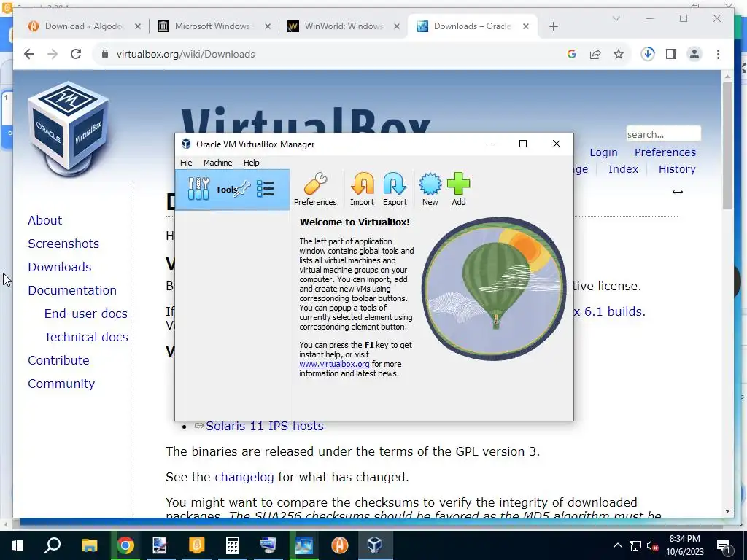Image resolution: width=747 pixels, height=560 pixels.
Task: Open File Explorer from taskbar
Action: [x=89, y=545]
